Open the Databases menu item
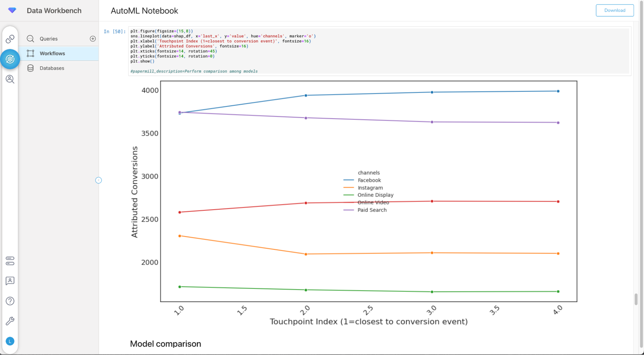Image resolution: width=644 pixels, height=355 pixels. pos(52,68)
